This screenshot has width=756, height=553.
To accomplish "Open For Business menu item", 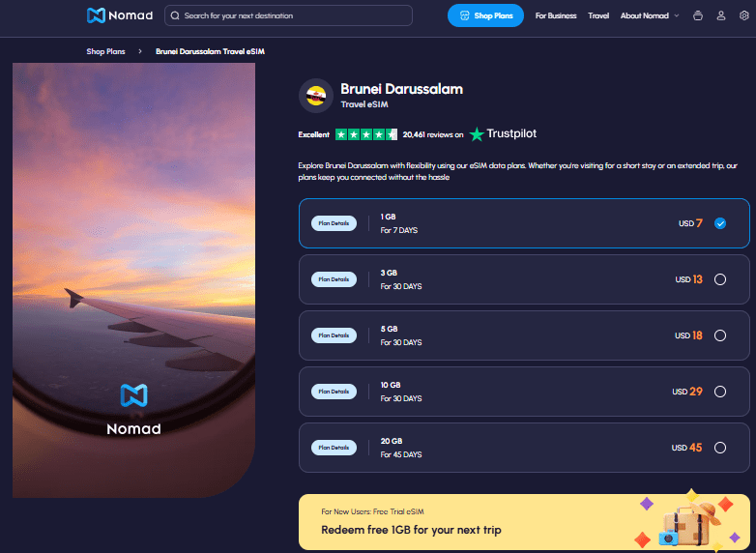I will coord(556,15).
